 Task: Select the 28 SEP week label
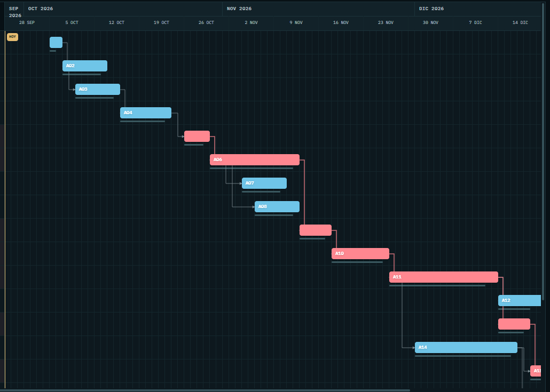tap(27, 23)
